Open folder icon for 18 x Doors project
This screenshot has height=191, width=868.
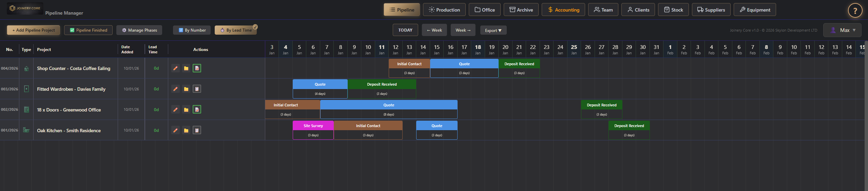186,110
